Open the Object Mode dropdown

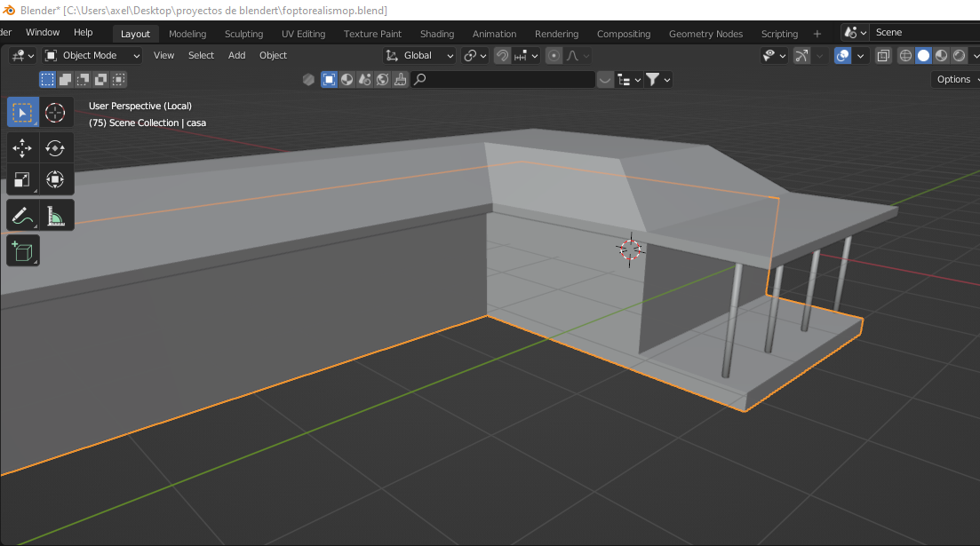click(92, 56)
